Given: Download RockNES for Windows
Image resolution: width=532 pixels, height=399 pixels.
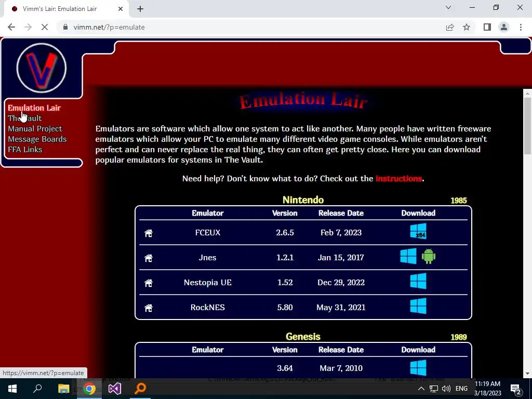Looking at the screenshot, I should pyautogui.click(x=418, y=306).
